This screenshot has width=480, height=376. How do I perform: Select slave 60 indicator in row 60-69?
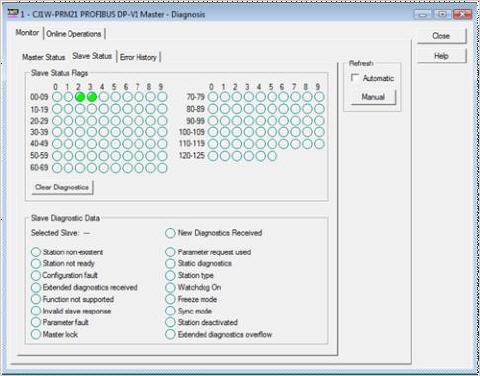[x=57, y=168]
